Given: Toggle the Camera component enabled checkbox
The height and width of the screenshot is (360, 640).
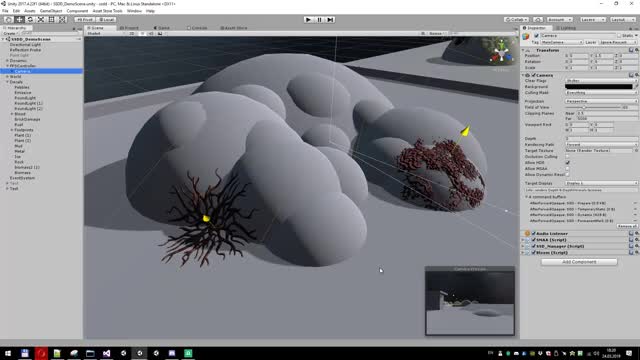Looking at the screenshot, I should tap(533, 75).
